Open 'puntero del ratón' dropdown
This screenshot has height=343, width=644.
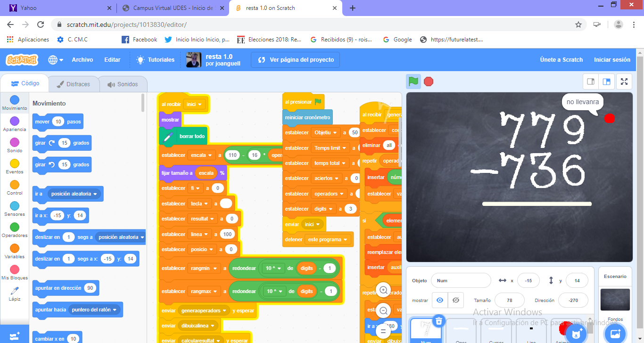tap(115, 310)
